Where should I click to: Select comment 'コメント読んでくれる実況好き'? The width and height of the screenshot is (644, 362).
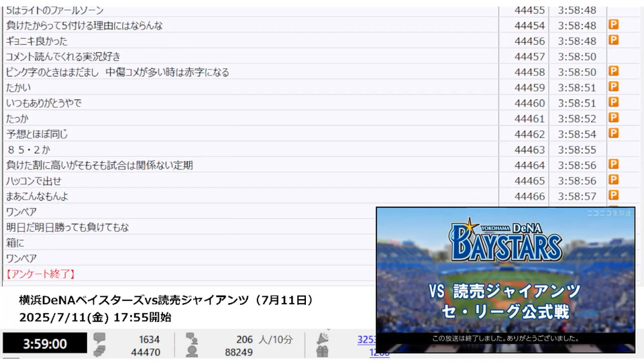(x=63, y=56)
